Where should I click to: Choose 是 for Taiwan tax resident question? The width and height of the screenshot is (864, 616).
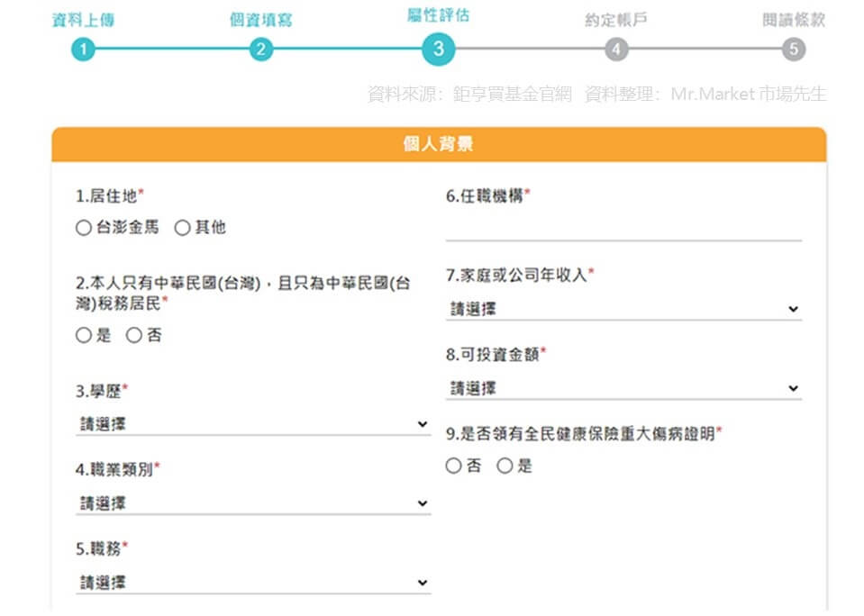(x=84, y=335)
